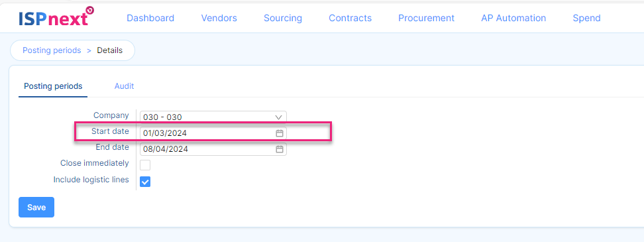The width and height of the screenshot is (644, 242).
Task: Enable the Close immediately checkbox
Action: (x=145, y=165)
